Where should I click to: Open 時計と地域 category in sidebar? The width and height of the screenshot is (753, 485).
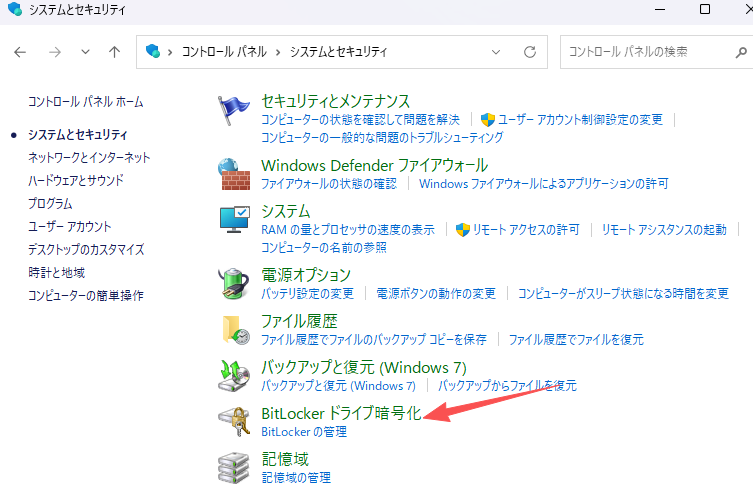(x=56, y=273)
